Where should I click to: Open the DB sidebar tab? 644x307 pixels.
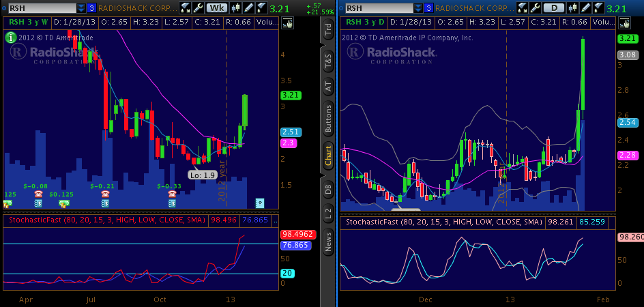328,189
